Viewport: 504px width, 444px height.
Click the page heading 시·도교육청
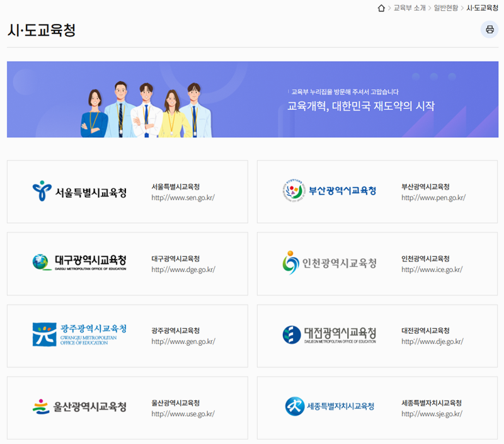pyautogui.click(x=41, y=30)
